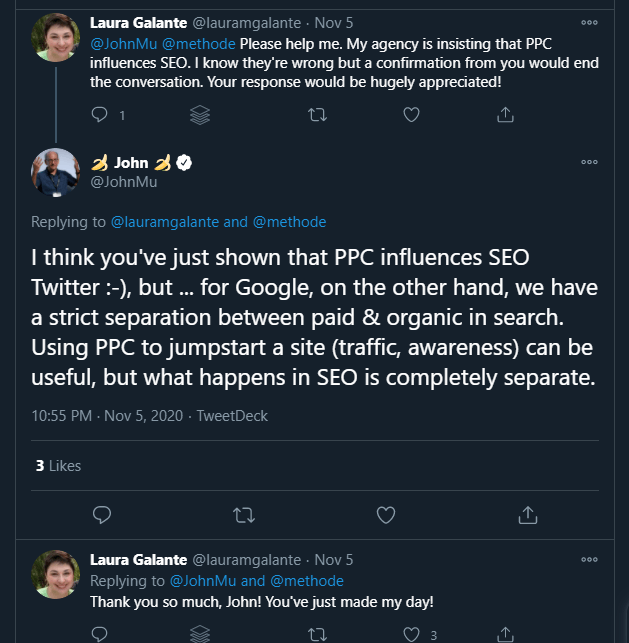Click the stacked layers icon on first tweet

click(200, 116)
